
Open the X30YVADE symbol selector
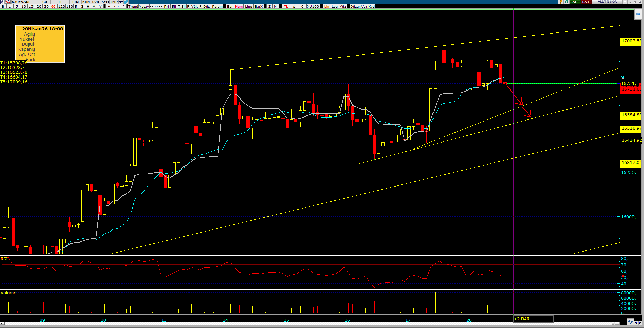[21, 2]
